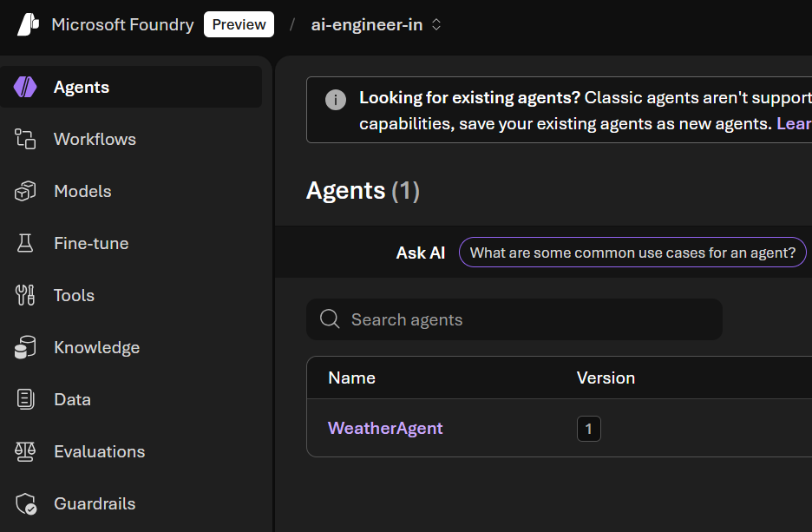Click the info icon in banner
The height and width of the screenshot is (532, 812).
335,100
